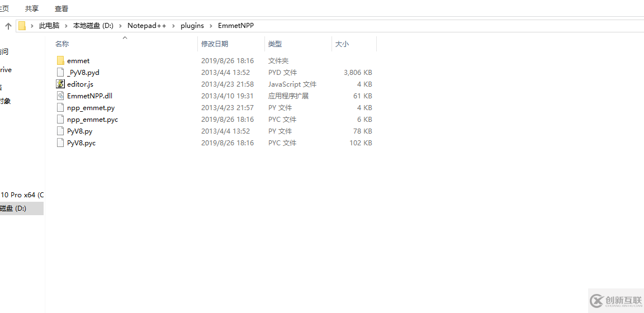The image size is (644, 313).
Task: Click size 3,806 KB of _PyV8.pyd
Action: tap(358, 72)
